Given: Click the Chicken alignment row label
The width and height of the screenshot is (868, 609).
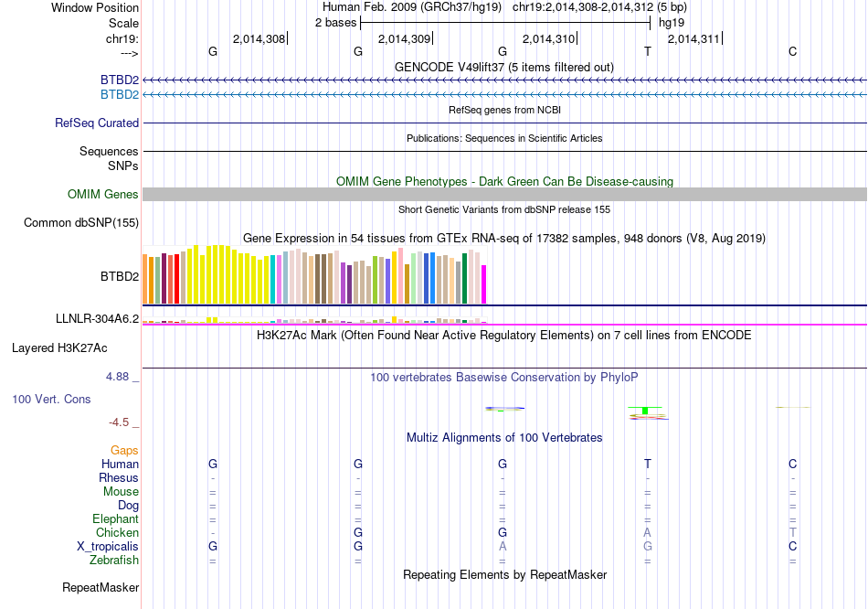Looking at the screenshot, I should tap(117, 532).
